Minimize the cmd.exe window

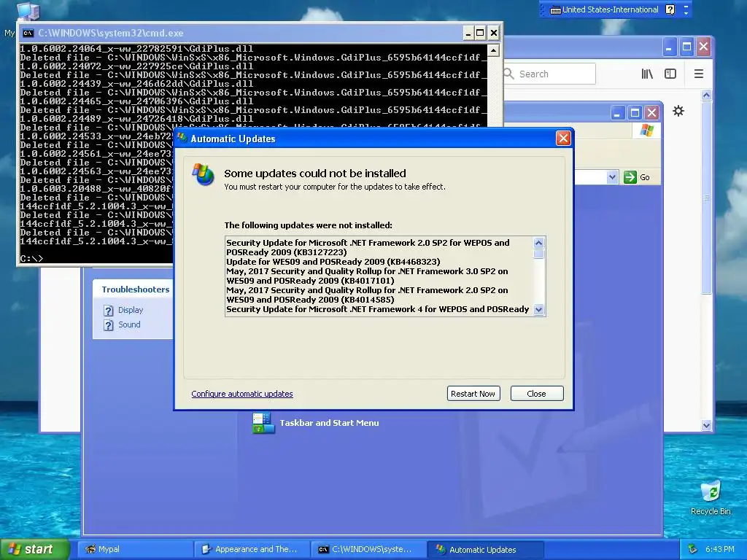pyautogui.click(x=468, y=33)
